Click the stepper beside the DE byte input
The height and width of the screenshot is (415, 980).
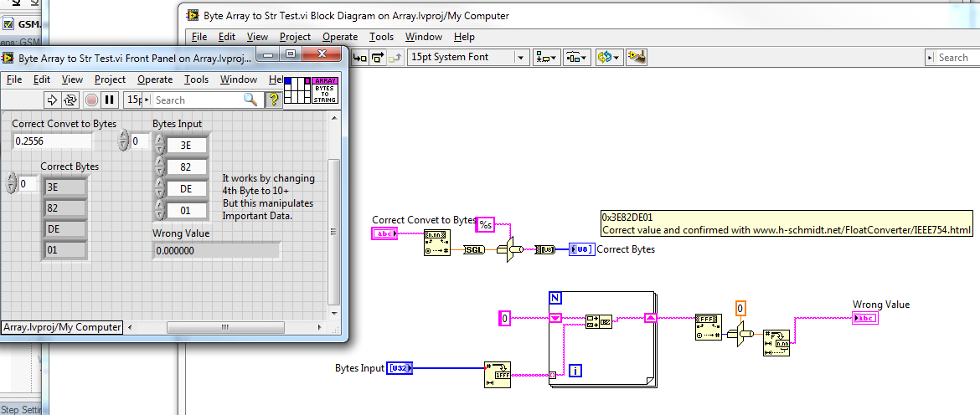(x=159, y=188)
